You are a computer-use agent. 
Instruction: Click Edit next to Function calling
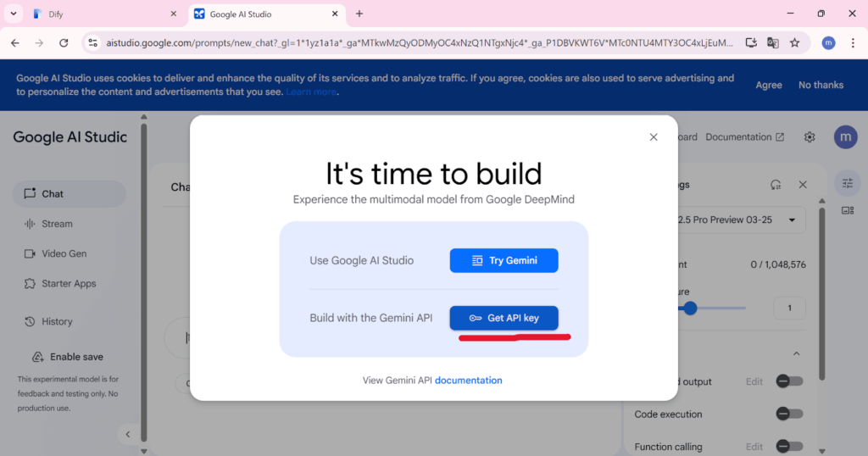pyautogui.click(x=754, y=447)
